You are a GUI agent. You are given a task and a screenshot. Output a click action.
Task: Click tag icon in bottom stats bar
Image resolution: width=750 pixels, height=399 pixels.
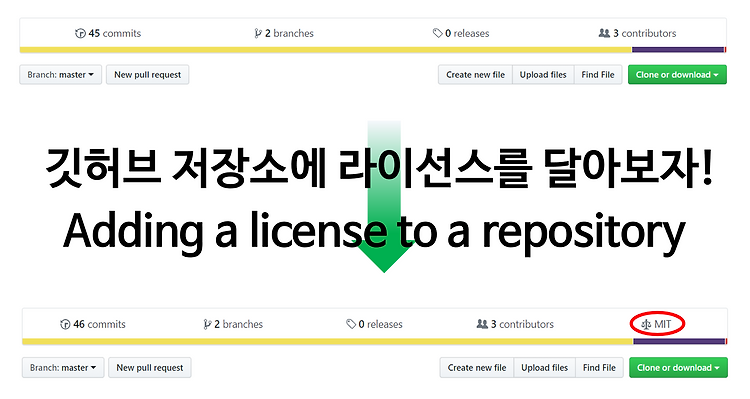click(351, 324)
